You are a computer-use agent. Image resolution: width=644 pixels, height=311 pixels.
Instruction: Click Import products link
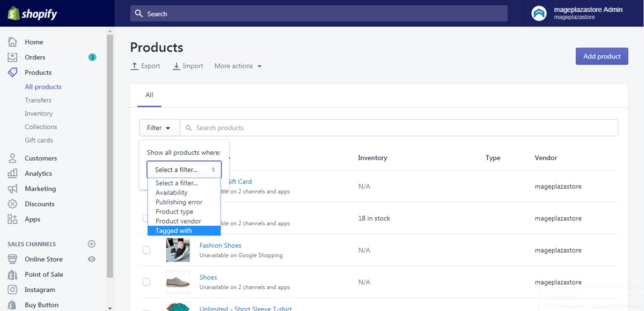(x=188, y=66)
